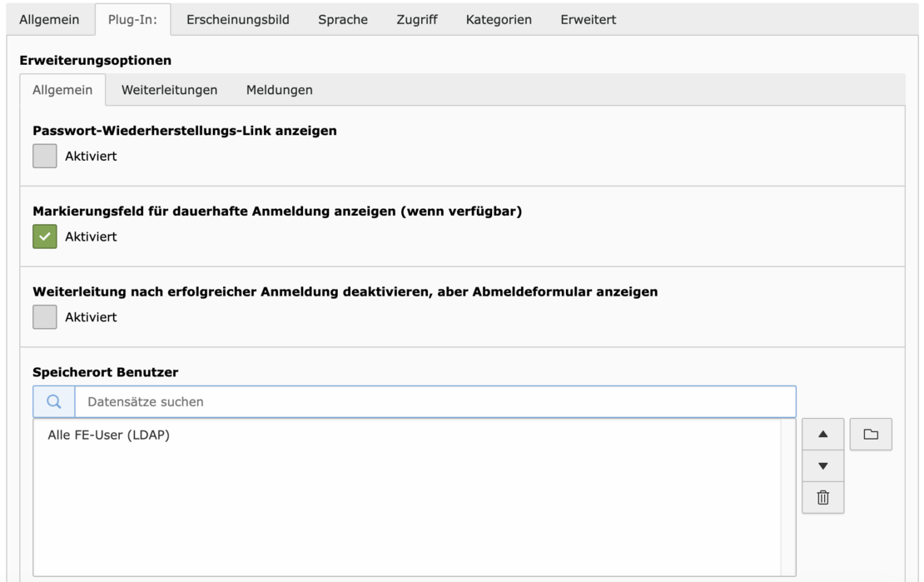This screenshot has width=924, height=582.
Task: Move selected record up with arrow icon
Action: click(x=822, y=435)
